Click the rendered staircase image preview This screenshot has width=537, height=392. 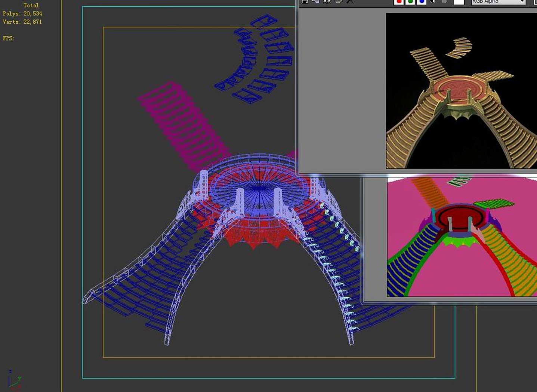tap(461, 91)
